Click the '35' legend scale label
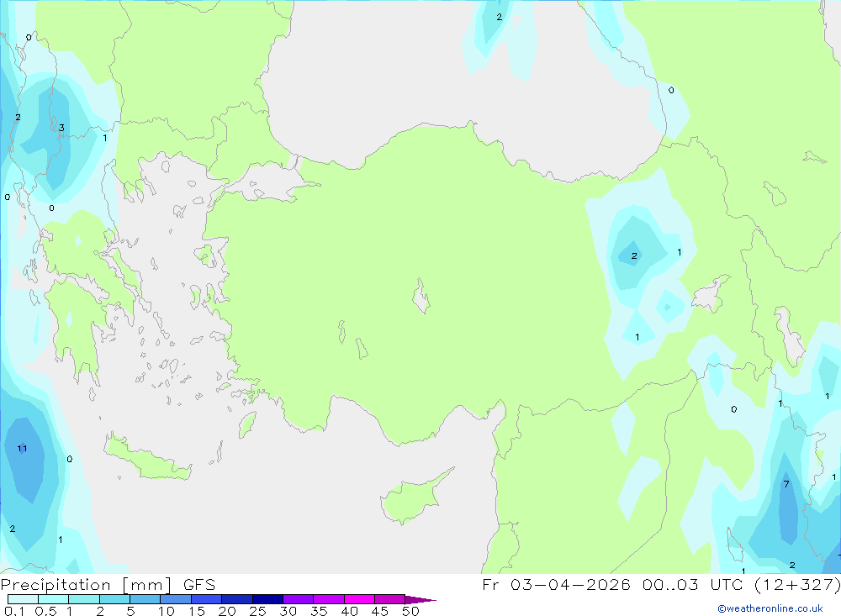This screenshot has height=616, width=841. click(319, 611)
